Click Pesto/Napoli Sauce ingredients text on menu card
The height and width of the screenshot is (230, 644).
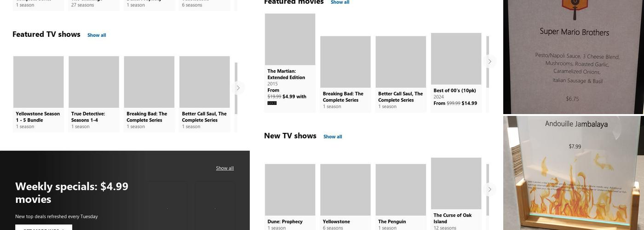coord(578,68)
